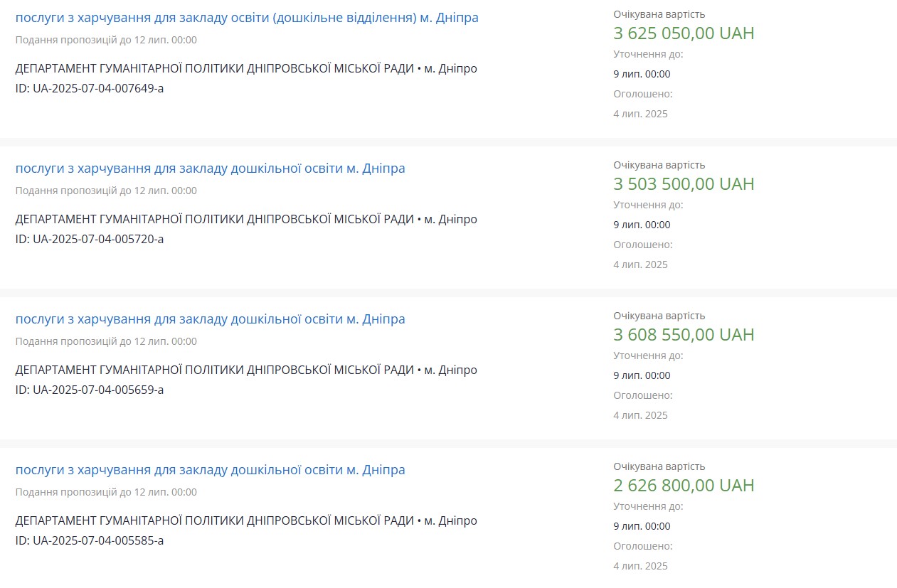This screenshot has height=588, width=897.
Task: Click "Очікувана вартість" label above 2 626 800,00 UAH
Action: 659,466
